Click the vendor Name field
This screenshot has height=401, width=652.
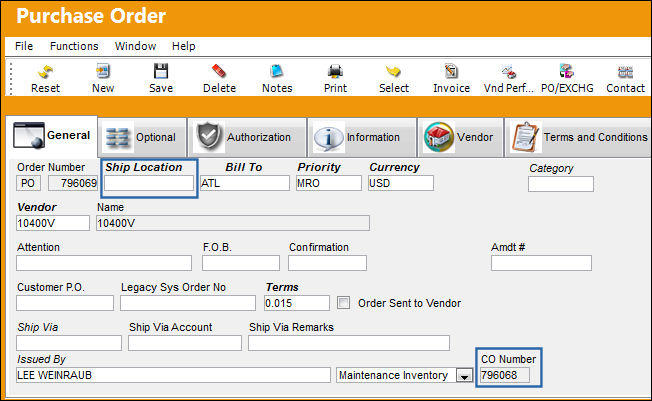[x=232, y=223]
